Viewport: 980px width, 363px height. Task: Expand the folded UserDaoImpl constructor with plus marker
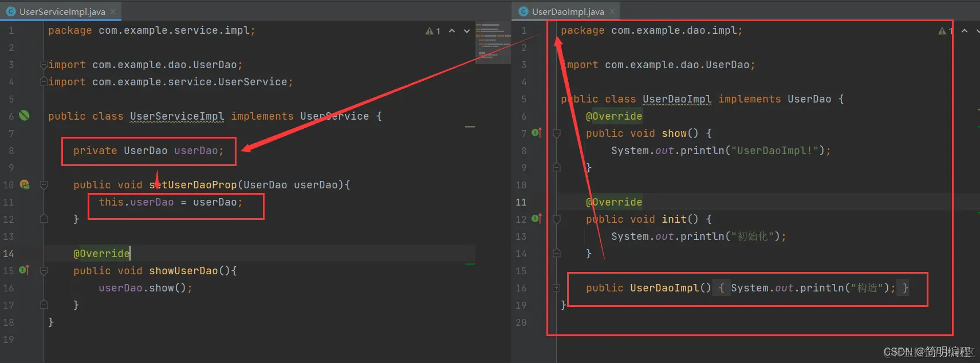click(556, 287)
